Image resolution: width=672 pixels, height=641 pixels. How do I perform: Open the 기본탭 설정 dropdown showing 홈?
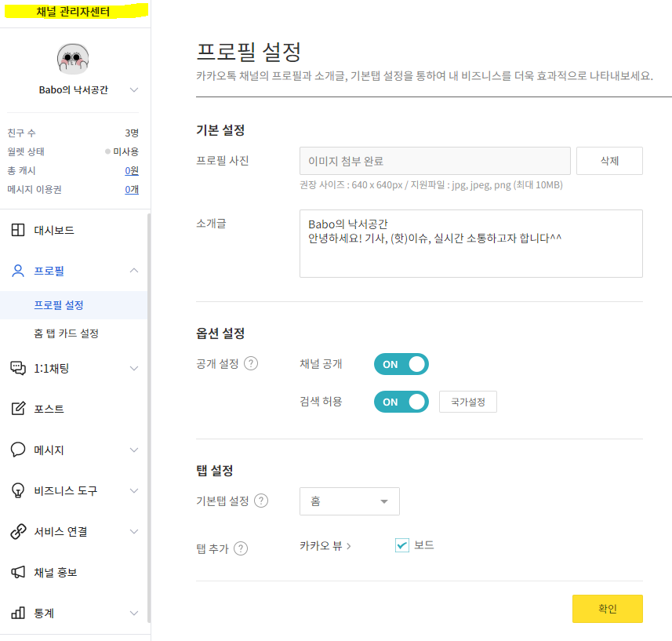(349, 501)
